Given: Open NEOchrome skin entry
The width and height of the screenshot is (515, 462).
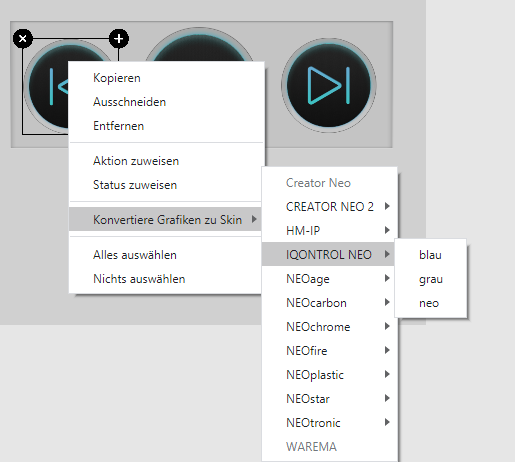Looking at the screenshot, I should 330,327.
